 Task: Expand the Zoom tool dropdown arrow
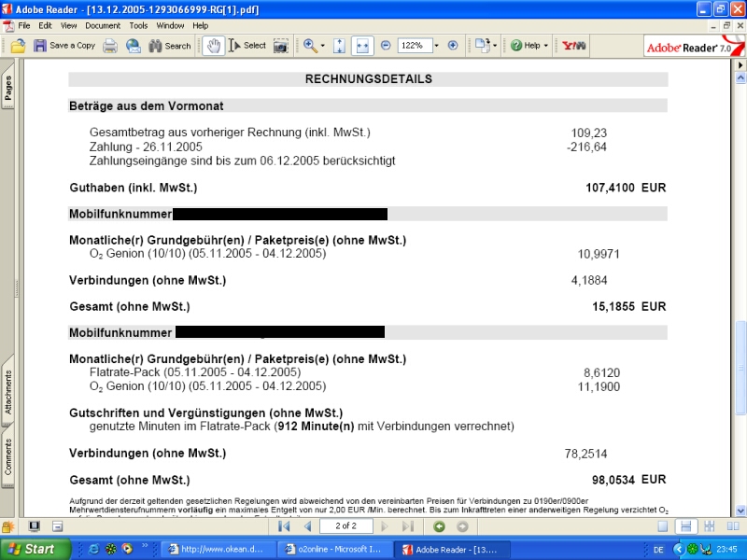(323, 45)
